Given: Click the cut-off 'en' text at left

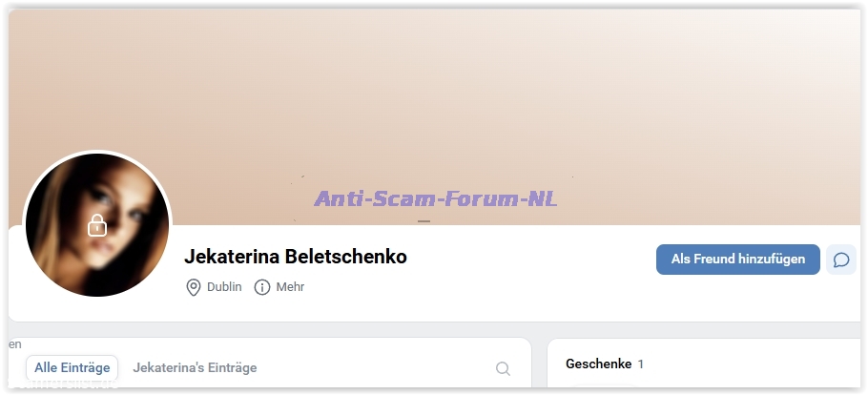Looking at the screenshot, I should [x=15, y=344].
